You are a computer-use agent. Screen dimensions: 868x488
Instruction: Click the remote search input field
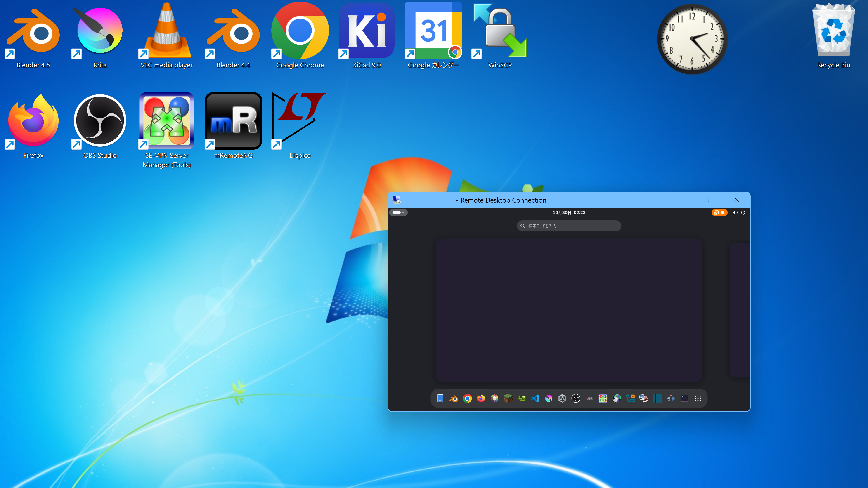pos(569,226)
